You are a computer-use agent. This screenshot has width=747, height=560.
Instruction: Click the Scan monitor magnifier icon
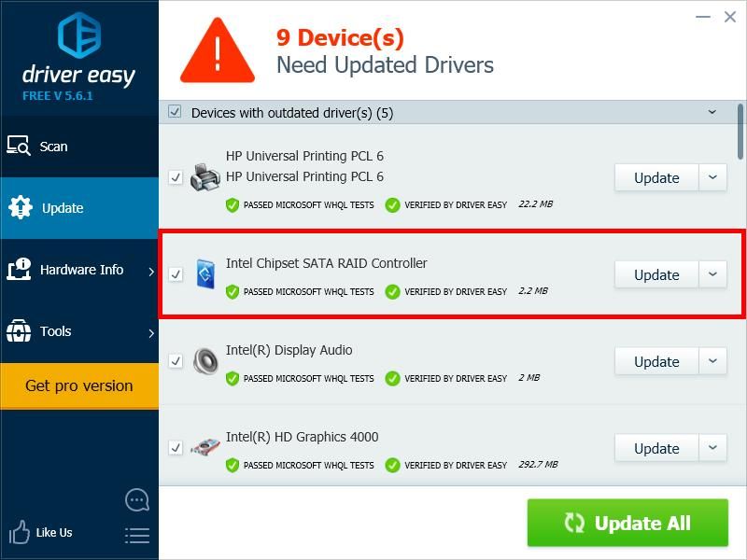pyautogui.click(x=19, y=146)
